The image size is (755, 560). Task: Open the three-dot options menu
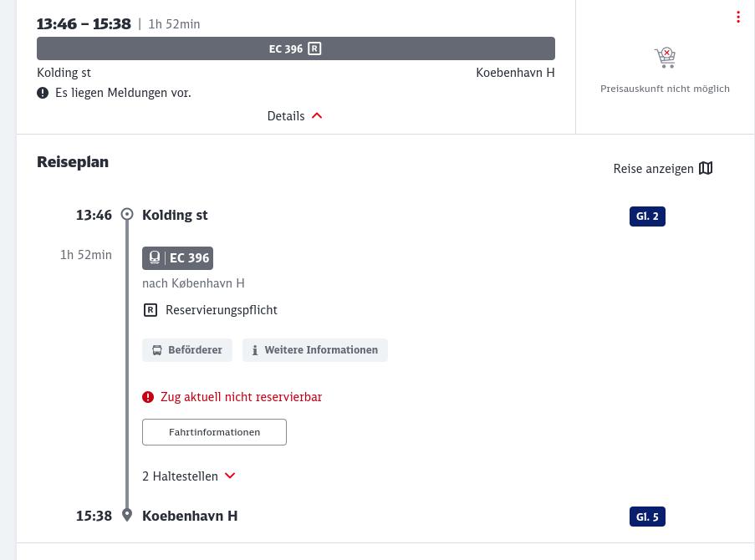click(737, 18)
